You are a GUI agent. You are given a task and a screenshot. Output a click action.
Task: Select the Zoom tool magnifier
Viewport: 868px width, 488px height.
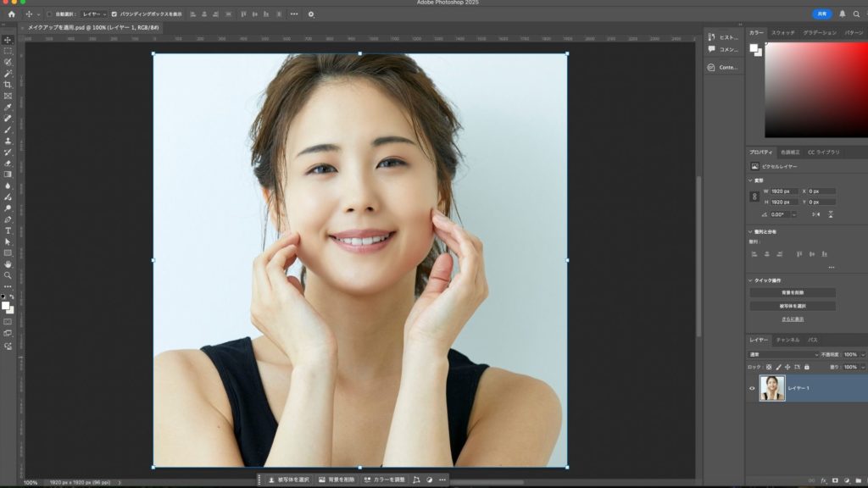tap(8, 275)
